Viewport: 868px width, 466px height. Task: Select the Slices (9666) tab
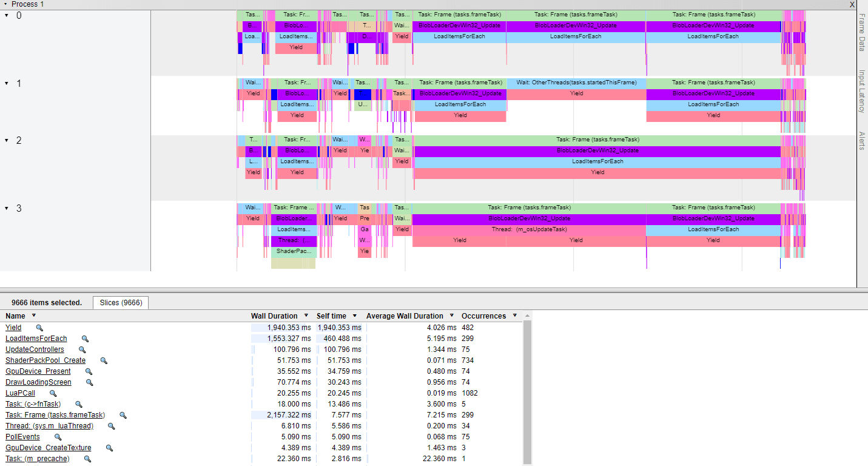[119, 302]
